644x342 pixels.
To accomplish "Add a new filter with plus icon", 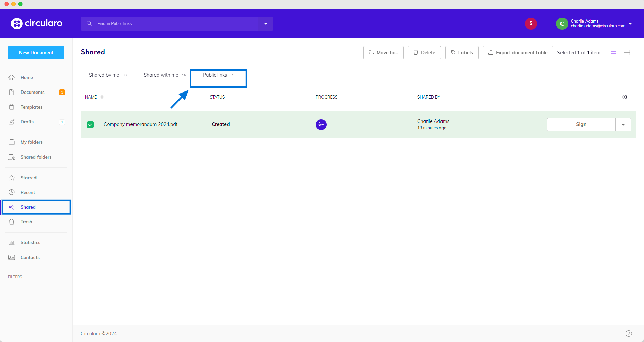I will tap(61, 277).
